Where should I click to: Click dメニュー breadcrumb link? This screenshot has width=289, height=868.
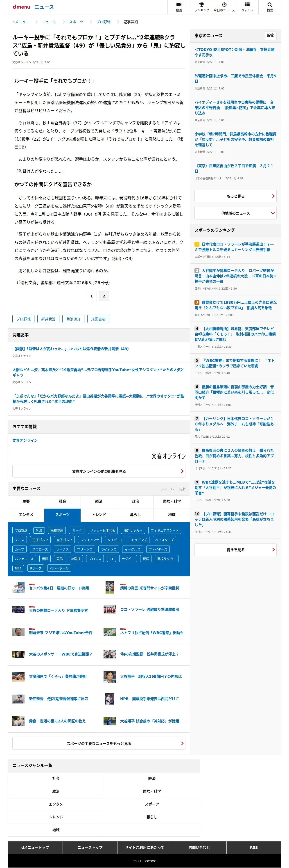click(20, 22)
